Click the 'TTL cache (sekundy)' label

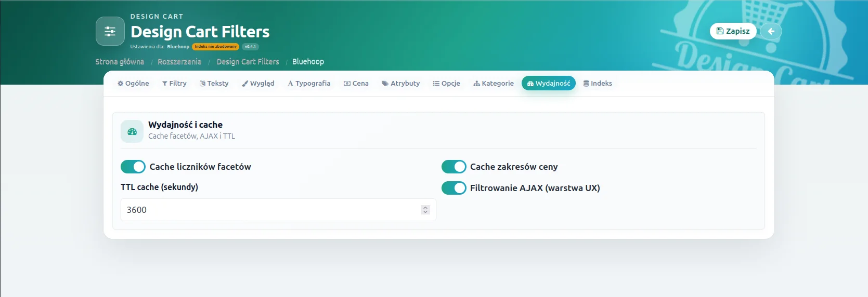click(159, 187)
